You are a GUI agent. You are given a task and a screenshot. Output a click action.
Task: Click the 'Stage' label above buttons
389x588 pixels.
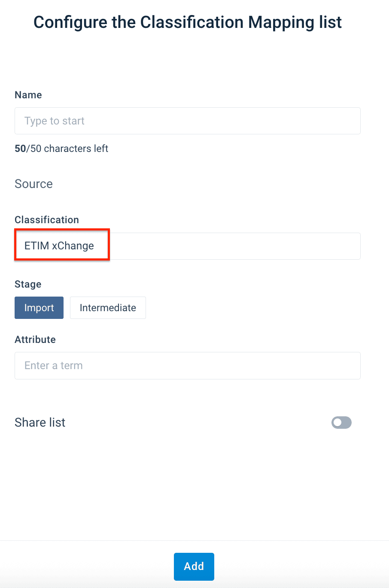coord(28,284)
